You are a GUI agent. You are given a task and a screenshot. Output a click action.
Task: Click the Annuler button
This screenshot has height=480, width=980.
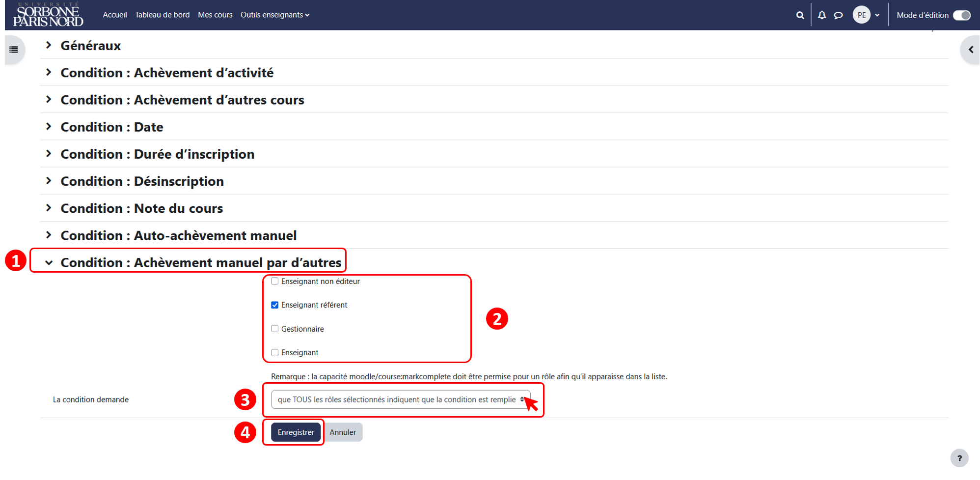tap(343, 432)
